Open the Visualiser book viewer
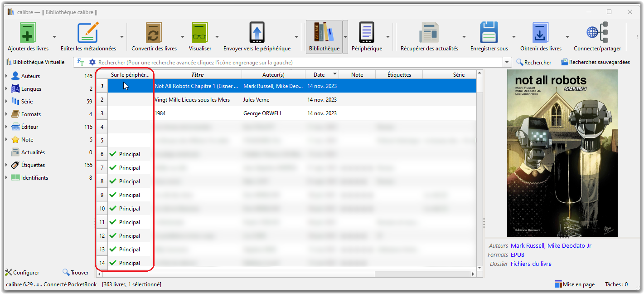This screenshot has height=294, width=644. 200,34
